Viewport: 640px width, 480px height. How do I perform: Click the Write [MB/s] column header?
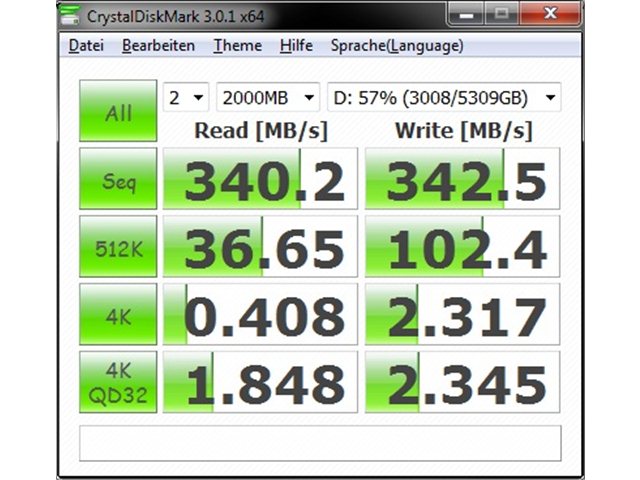(x=463, y=131)
